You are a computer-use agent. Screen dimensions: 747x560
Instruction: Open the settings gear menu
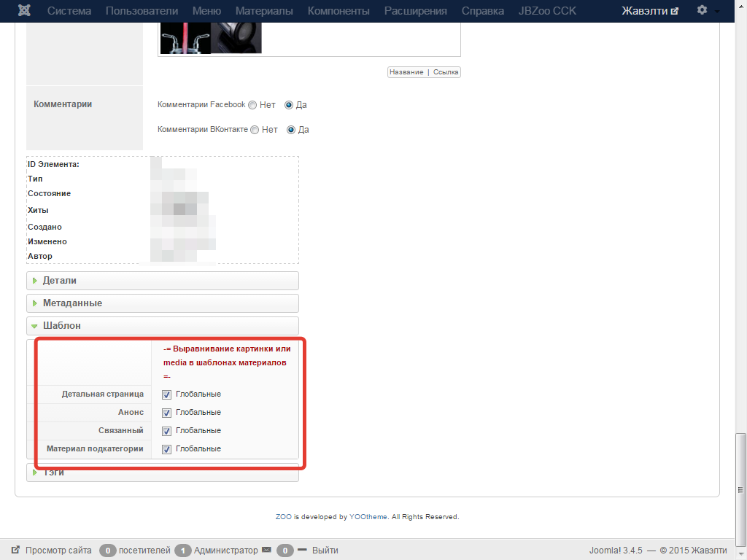tap(702, 11)
